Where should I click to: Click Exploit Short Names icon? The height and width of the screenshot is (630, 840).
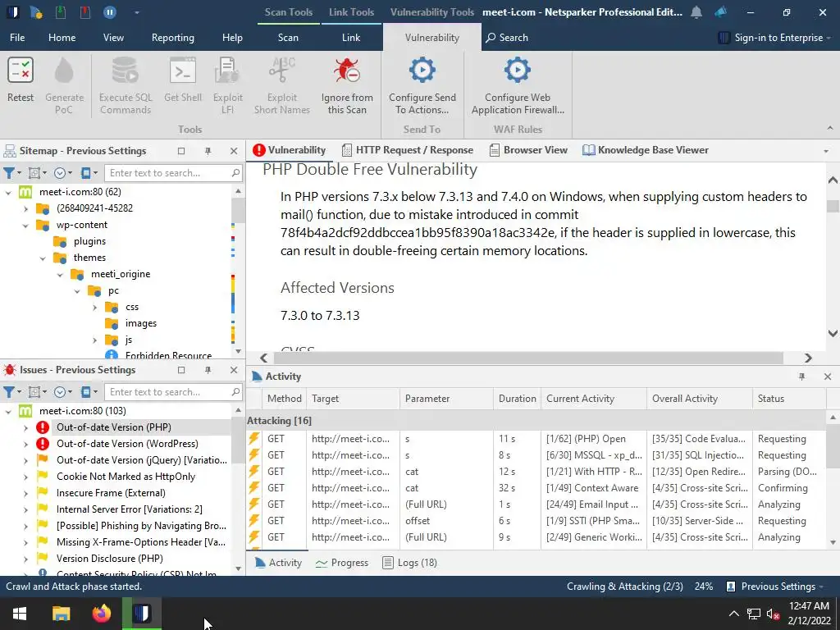[282, 71]
